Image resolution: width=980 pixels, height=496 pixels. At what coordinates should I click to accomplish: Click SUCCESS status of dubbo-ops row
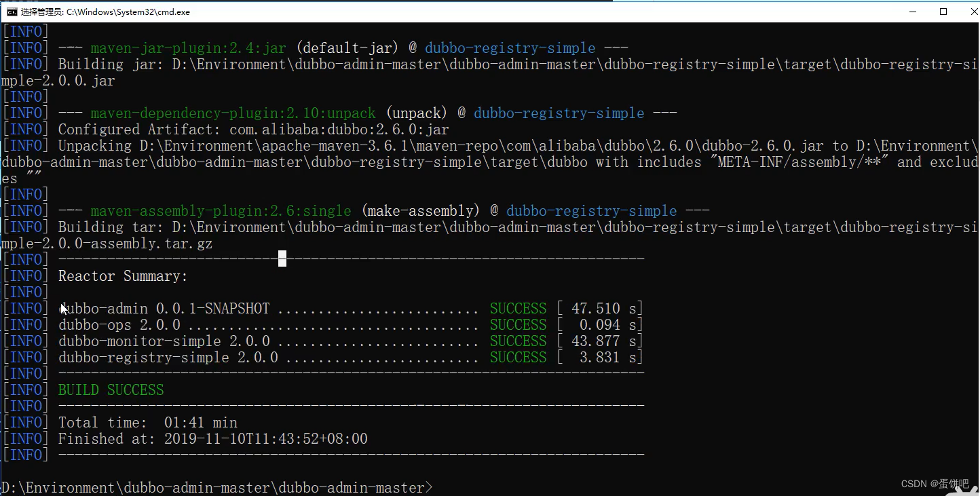(x=519, y=325)
